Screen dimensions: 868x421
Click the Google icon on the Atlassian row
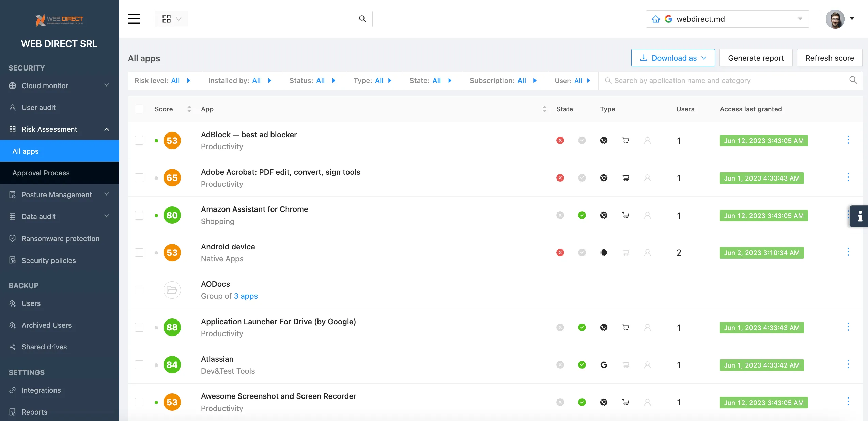604,364
